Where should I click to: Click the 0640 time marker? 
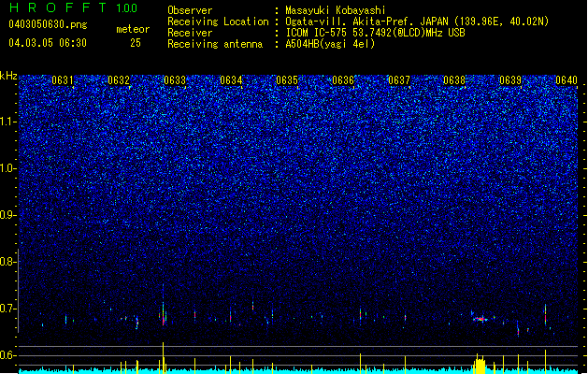(x=566, y=80)
